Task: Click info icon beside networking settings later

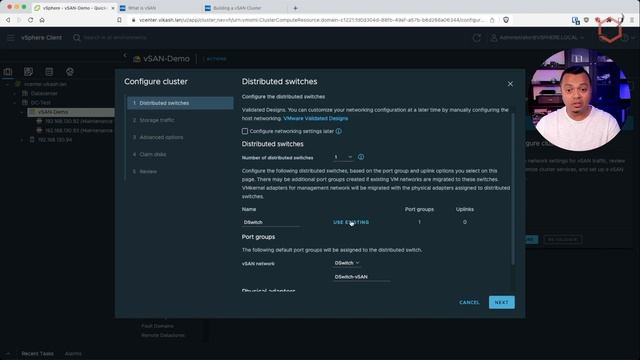Action: [339, 131]
